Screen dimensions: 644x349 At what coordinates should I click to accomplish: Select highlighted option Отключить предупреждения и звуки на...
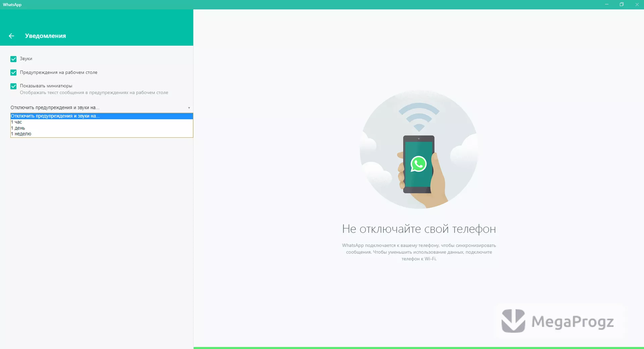click(x=102, y=116)
